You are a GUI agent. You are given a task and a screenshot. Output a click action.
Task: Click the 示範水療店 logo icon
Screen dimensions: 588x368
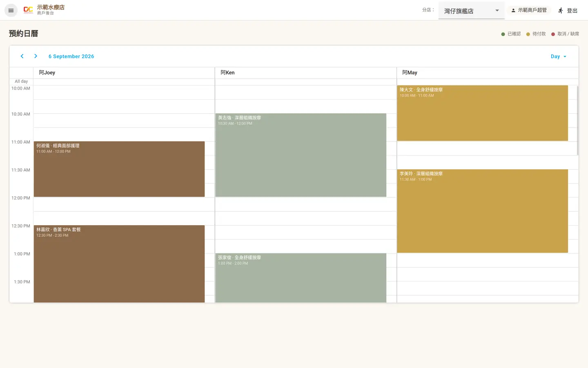point(28,10)
